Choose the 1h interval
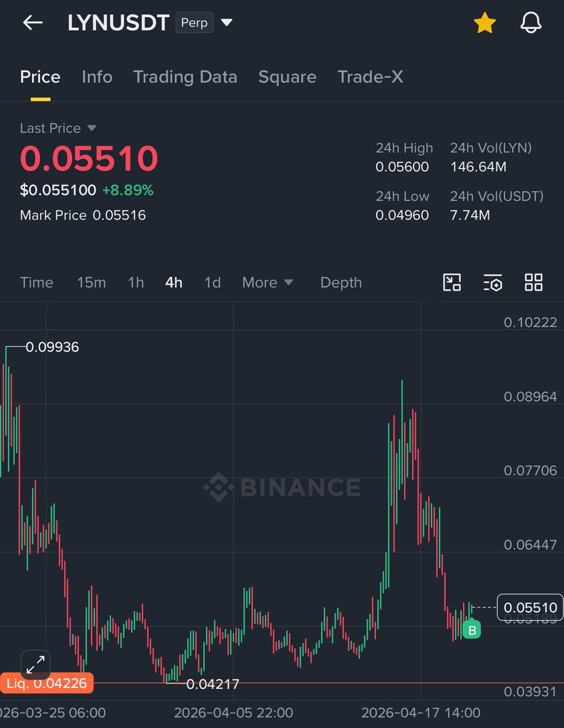The image size is (564, 728). [136, 283]
